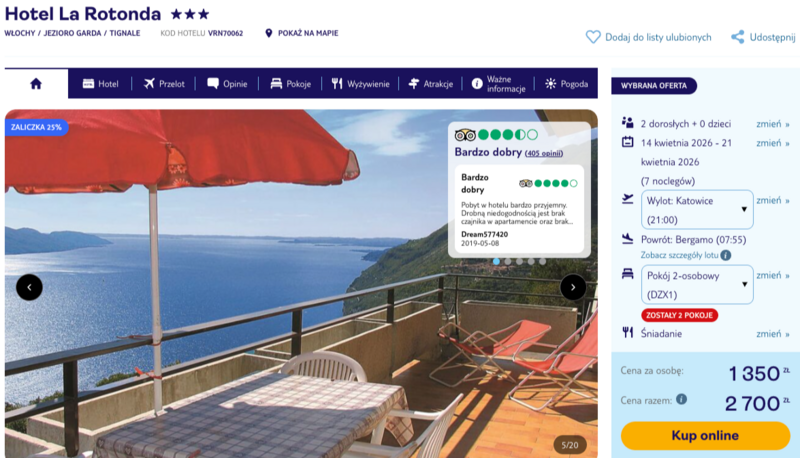Click info icon next to Cena razem
Image resolution: width=800 pixels, height=458 pixels.
[x=681, y=399]
